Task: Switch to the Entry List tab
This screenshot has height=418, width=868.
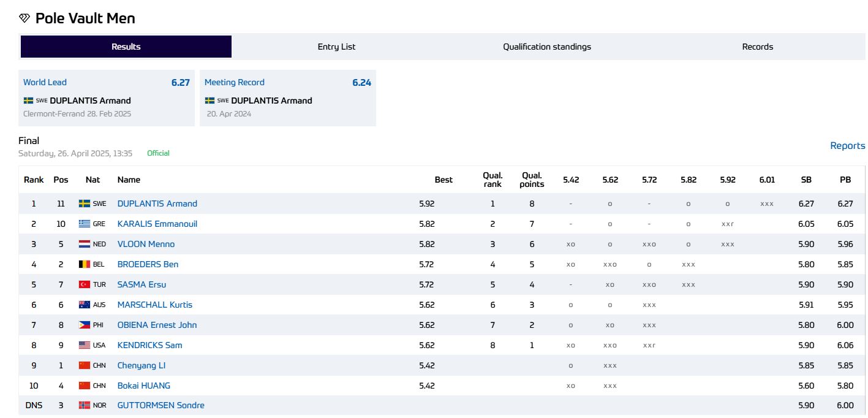Action: pyautogui.click(x=336, y=47)
